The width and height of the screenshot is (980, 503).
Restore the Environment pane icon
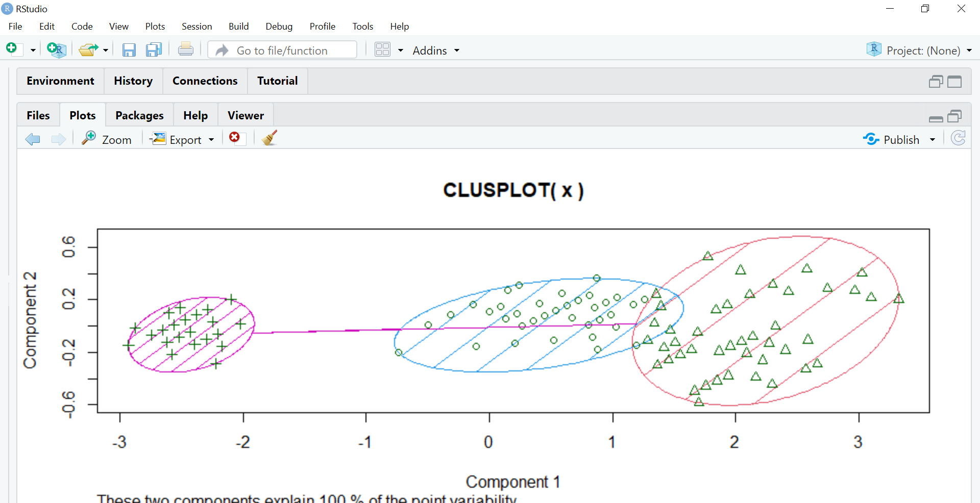[936, 82]
